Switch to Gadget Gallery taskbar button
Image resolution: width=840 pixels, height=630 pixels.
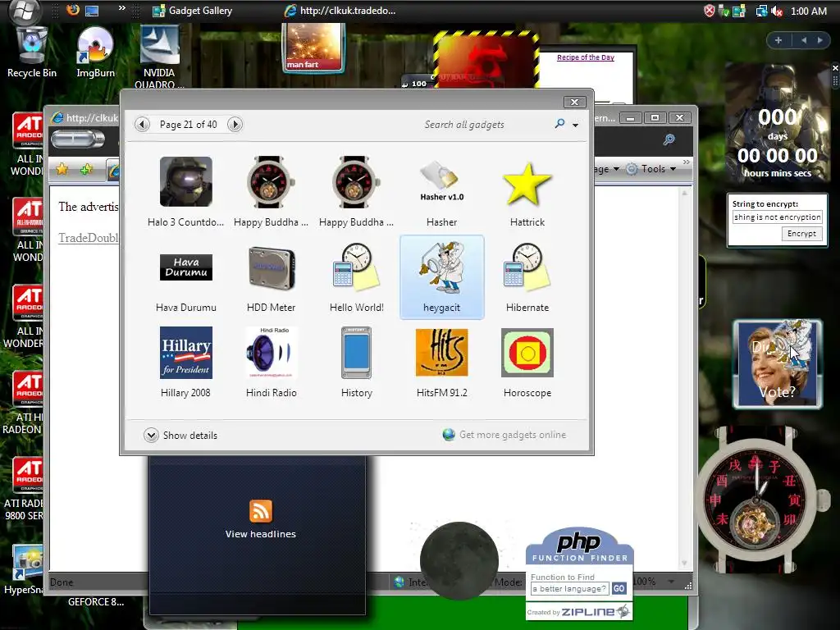click(192, 11)
